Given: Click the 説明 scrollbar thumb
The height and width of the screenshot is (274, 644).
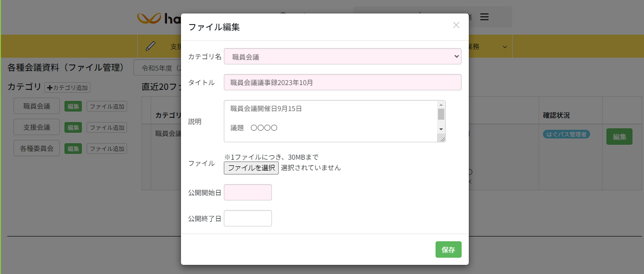Looking at the screenshot, I should pyautogui.click(x=441, y=114).
